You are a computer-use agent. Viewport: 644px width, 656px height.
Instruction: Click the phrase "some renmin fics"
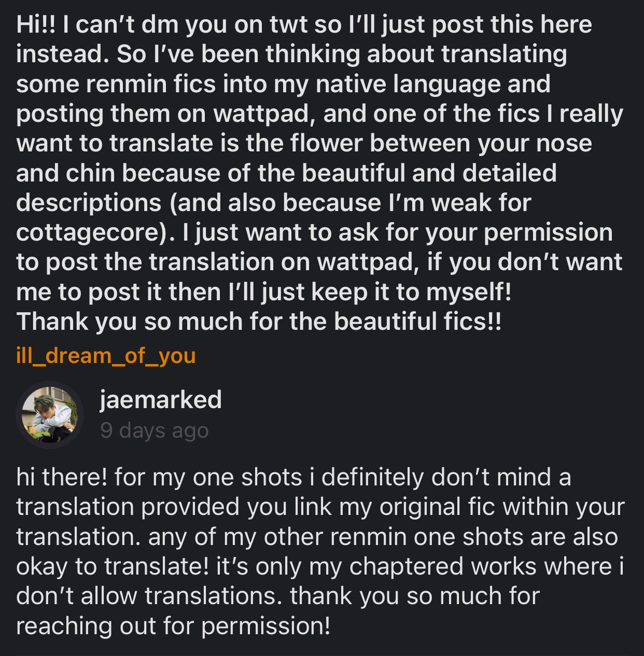(x=116, y=84)
